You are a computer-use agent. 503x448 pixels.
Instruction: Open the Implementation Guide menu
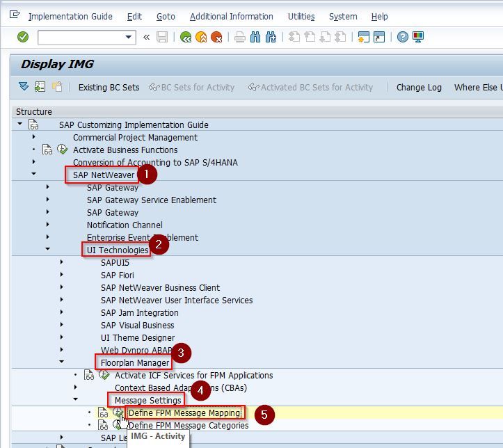click(70, 17)
